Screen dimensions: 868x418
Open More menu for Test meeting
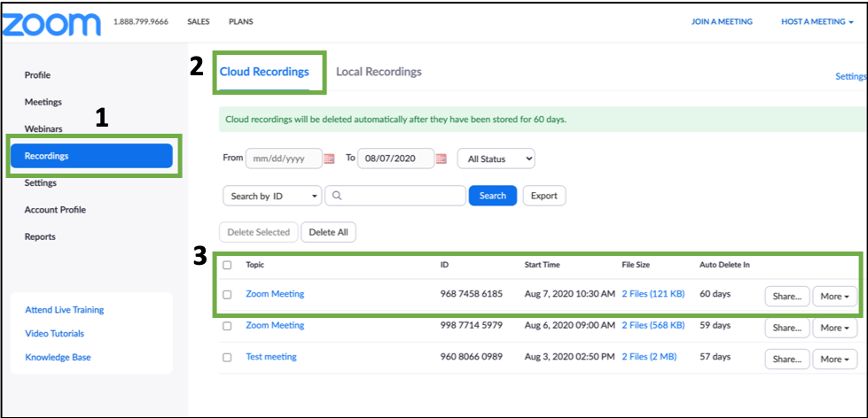point(835,360)
